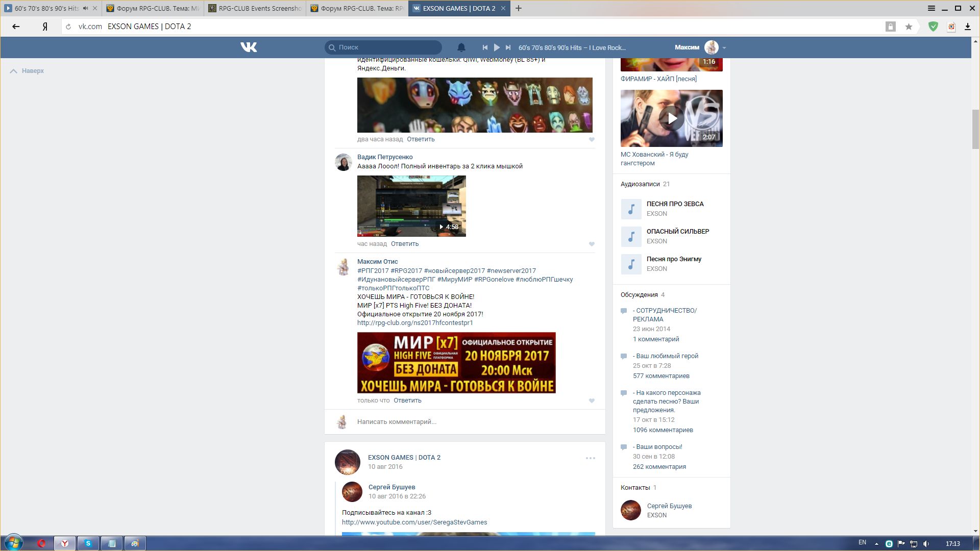Open Вадик Петрусенко's avatar
This screenshot has height=551, width=980.
tap(344, 162)
